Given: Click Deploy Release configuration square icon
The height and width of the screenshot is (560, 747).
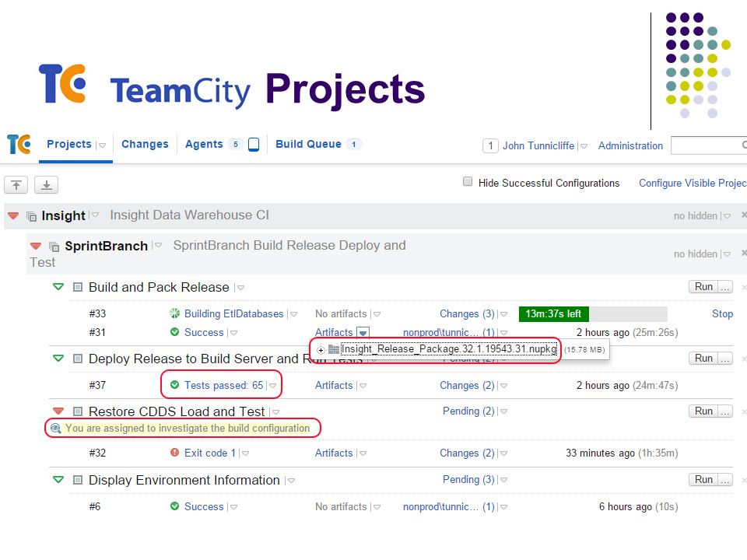Looking at the screenshot, I should point(78,359).
